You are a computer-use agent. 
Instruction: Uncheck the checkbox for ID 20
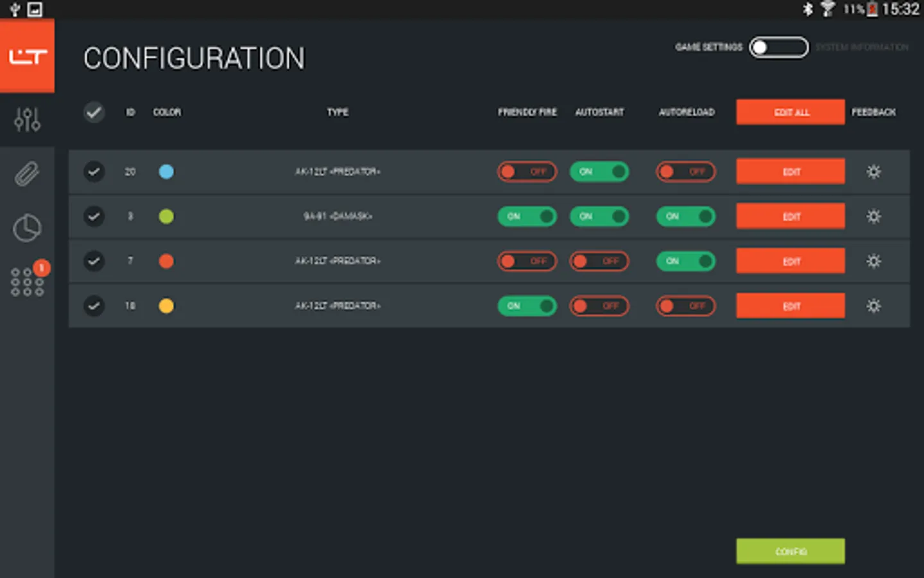click(94, 171)
